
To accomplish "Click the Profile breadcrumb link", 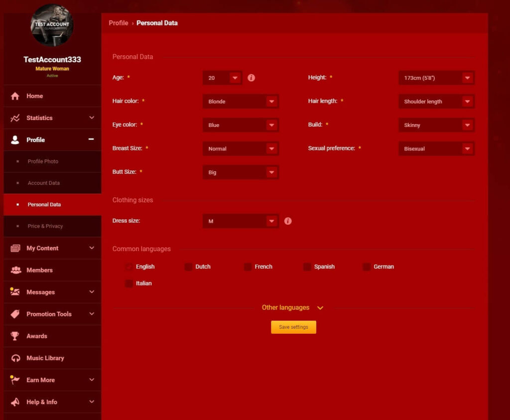I will pos(119,23).
